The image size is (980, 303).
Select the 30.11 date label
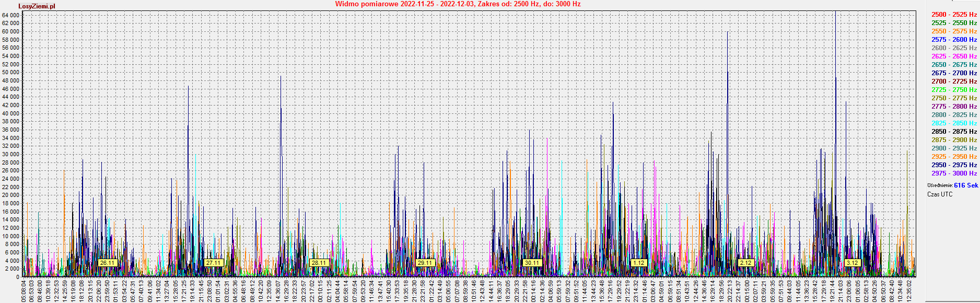[532, 263]
